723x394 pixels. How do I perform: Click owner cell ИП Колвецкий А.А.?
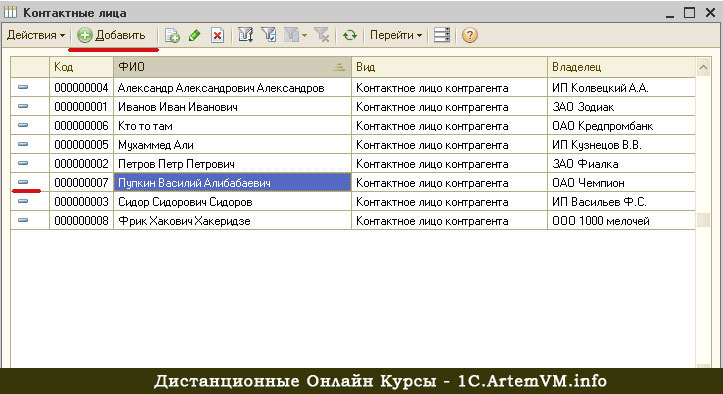click(622, 88)
